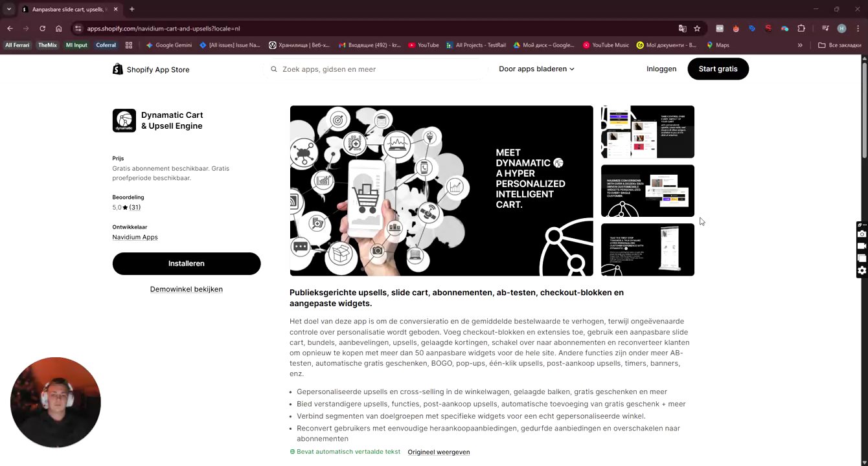Viewport: 868px width, 466px height.
Task: Open the bookmarks apps grid icon
Action: pyautogui.click(x=129, y=45)
